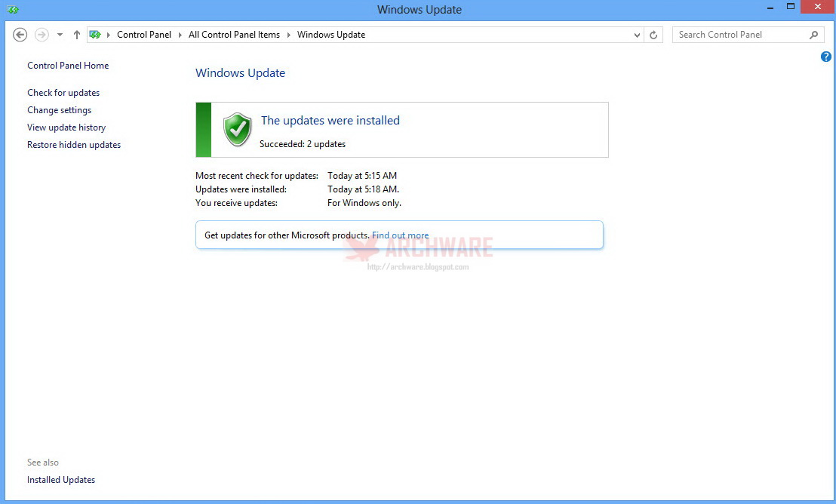
Task: Restore hidden updates
Action: (74, 145)
